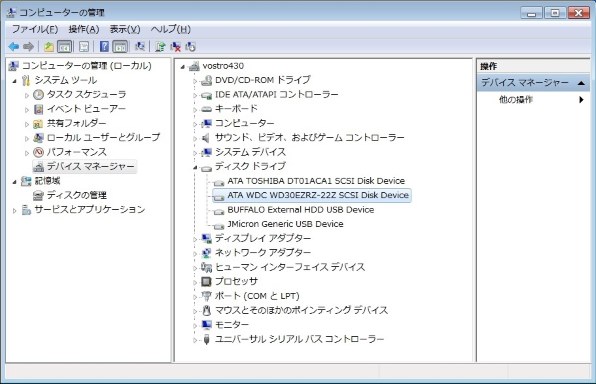596x384 pixels.
Task: Select ヒューマン インターフェイス デバイス category
Action: (290, 267)
